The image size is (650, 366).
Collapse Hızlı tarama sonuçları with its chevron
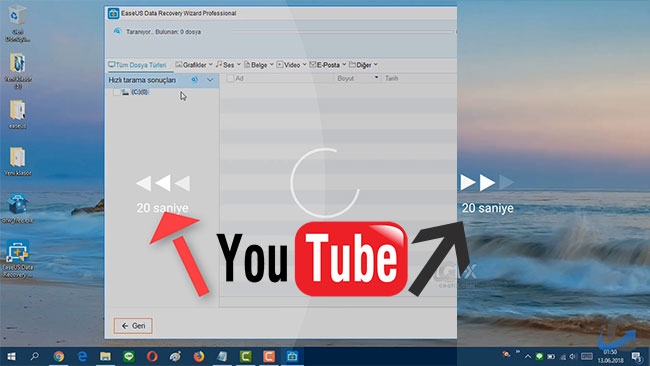(x=210, y=80)
